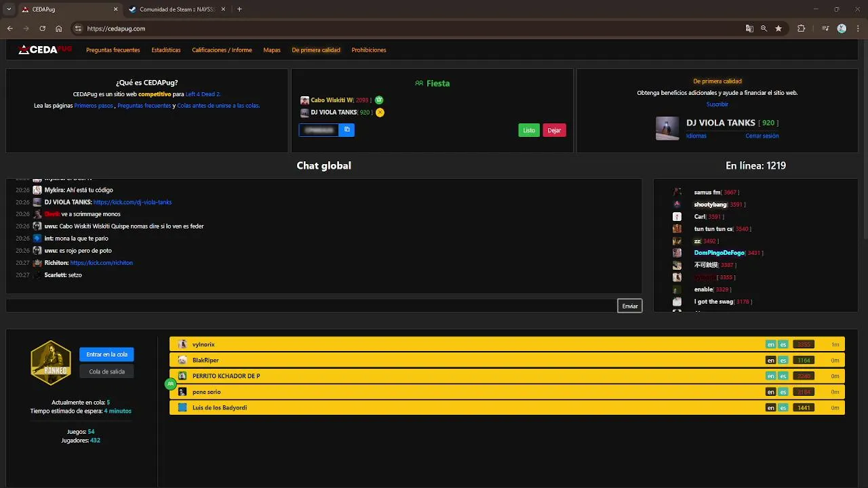
Task: Open the Mapas menu item
Action: point(272,50)
